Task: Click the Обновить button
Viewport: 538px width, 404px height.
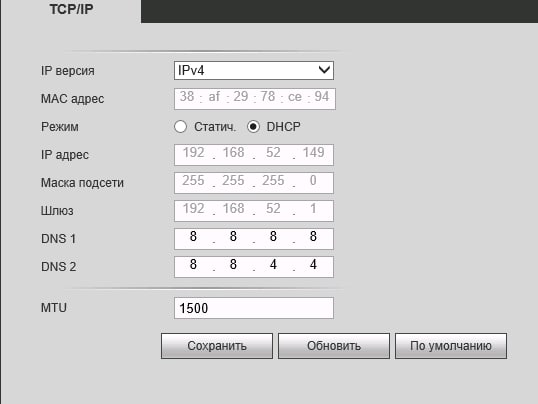Action: click(334, 346)
